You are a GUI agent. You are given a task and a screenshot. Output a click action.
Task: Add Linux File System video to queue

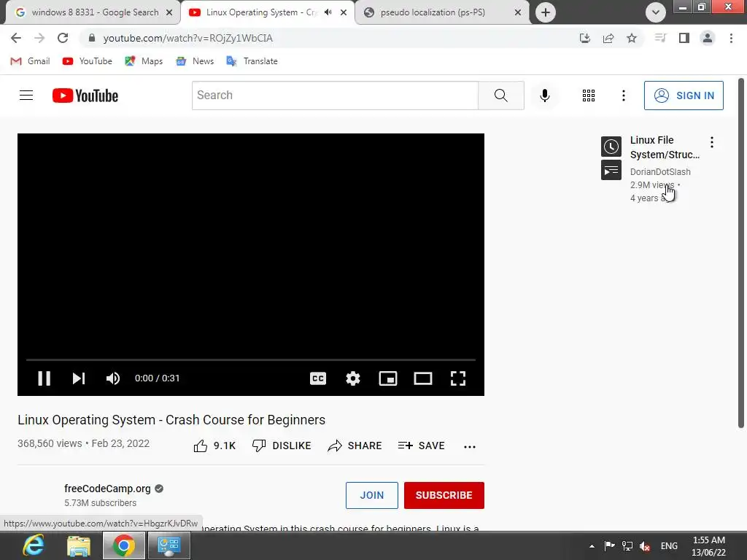click(x=611, y=171)
